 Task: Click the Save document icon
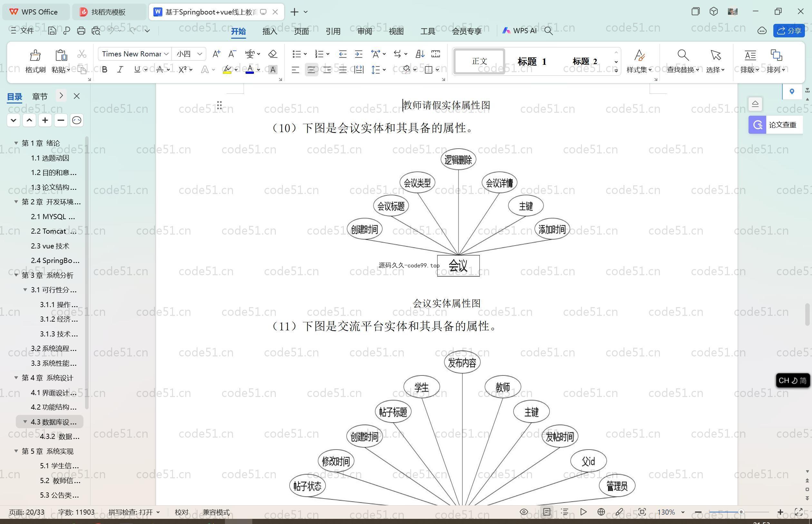point(52,31)
